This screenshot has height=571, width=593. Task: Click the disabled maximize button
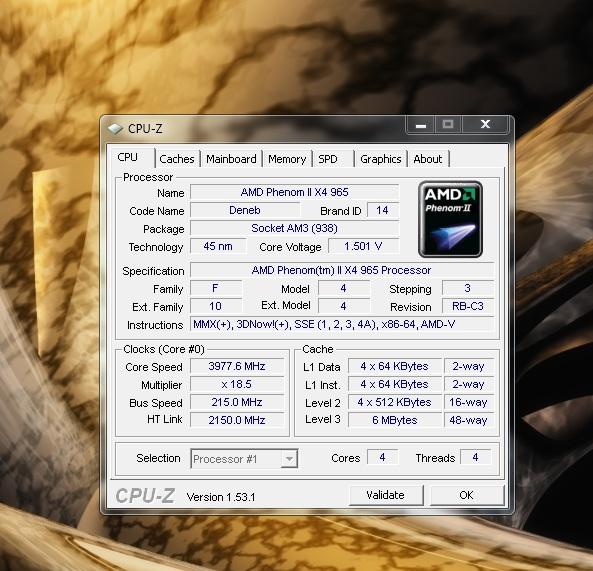point(449,125)
